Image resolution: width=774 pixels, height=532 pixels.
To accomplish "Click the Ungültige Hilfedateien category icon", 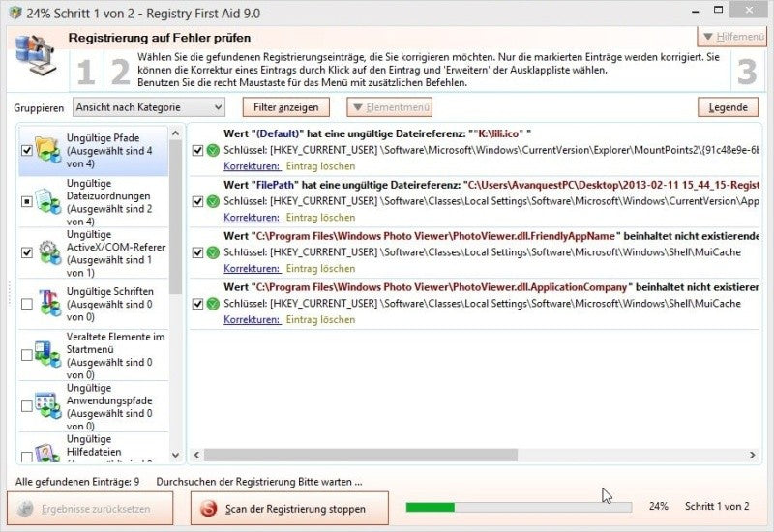I will coord(48,453).
